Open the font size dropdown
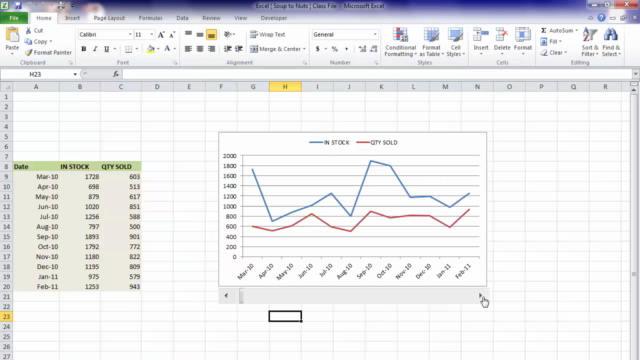Screen dimensions: 640x360 (152, 35)
